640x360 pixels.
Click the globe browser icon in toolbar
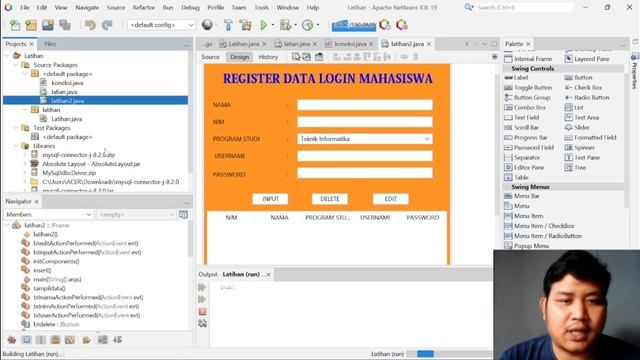point(207,25)
